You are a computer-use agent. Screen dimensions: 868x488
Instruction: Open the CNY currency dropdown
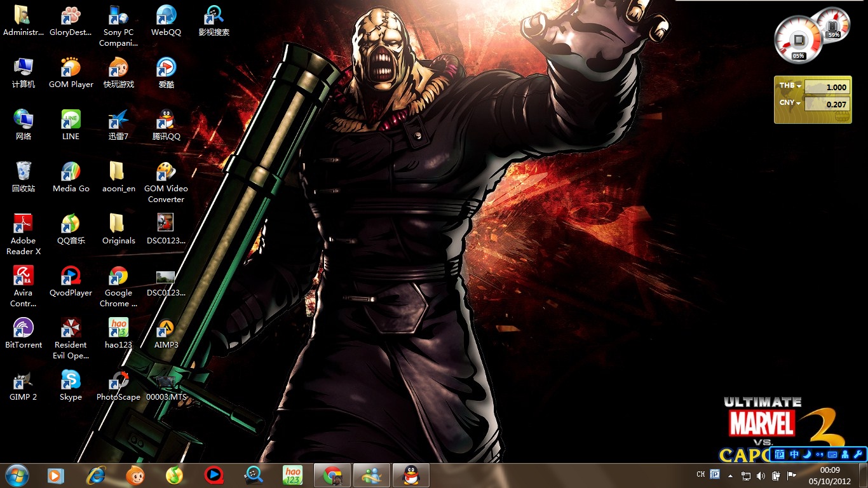coord(790,103)
